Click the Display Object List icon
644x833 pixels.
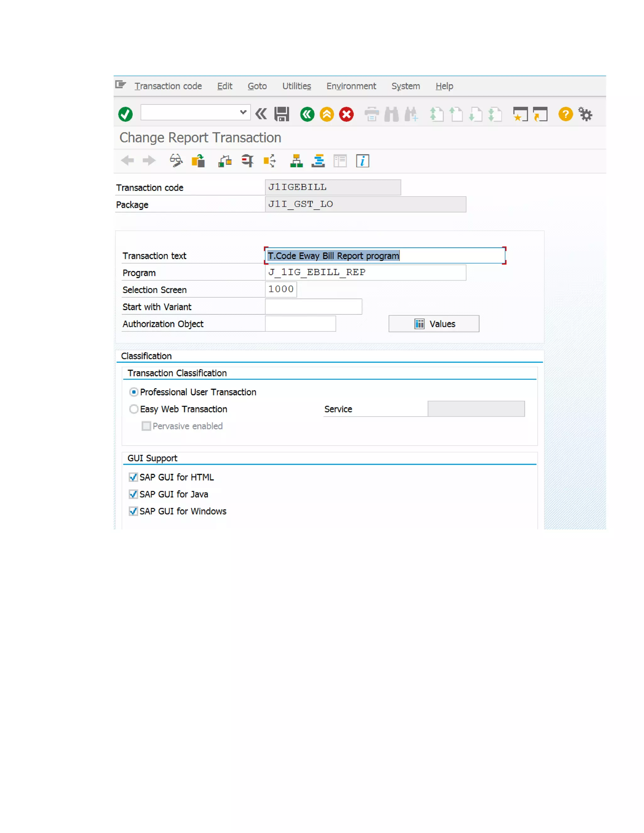(269, 161)
